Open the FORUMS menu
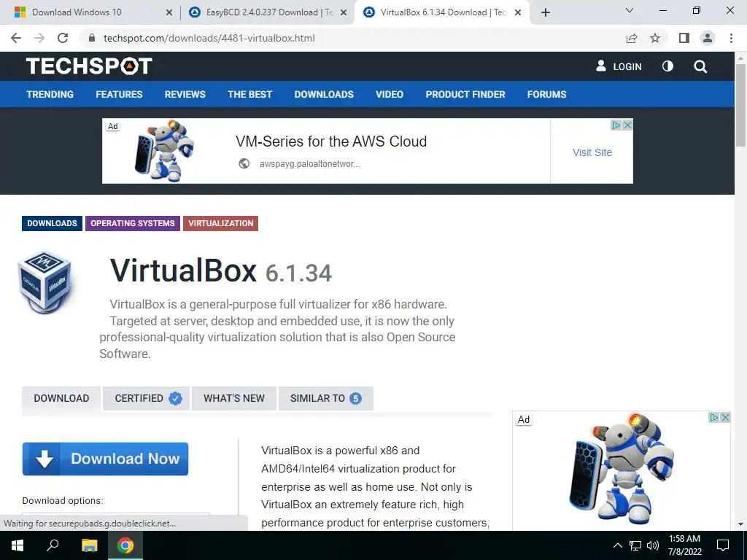 (546, 94)
